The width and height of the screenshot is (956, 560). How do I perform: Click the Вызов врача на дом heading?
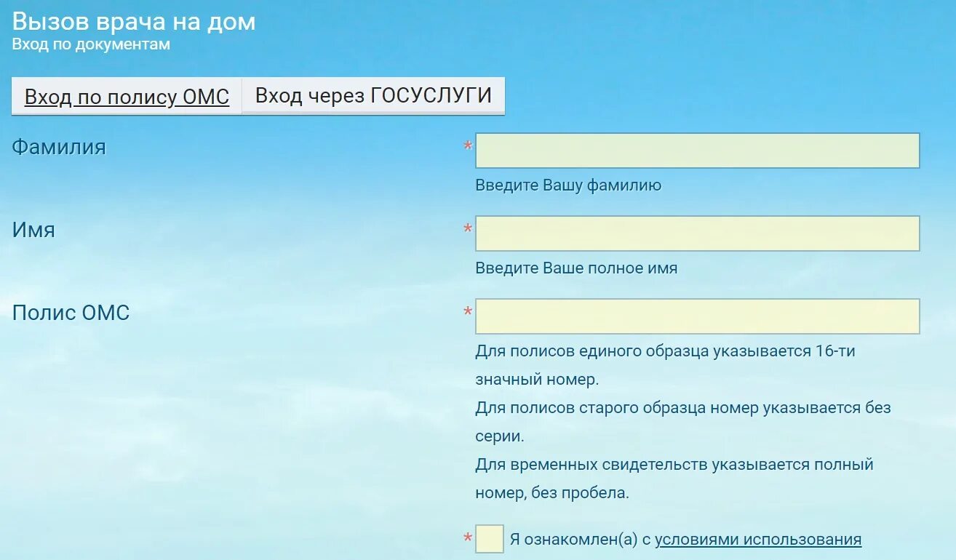point(134,21)
